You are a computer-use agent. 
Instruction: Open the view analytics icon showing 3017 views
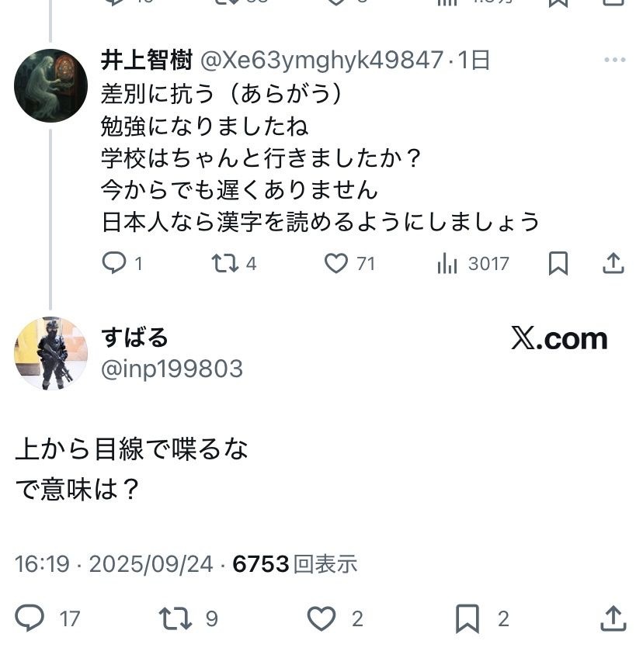(x=445, y=264)
